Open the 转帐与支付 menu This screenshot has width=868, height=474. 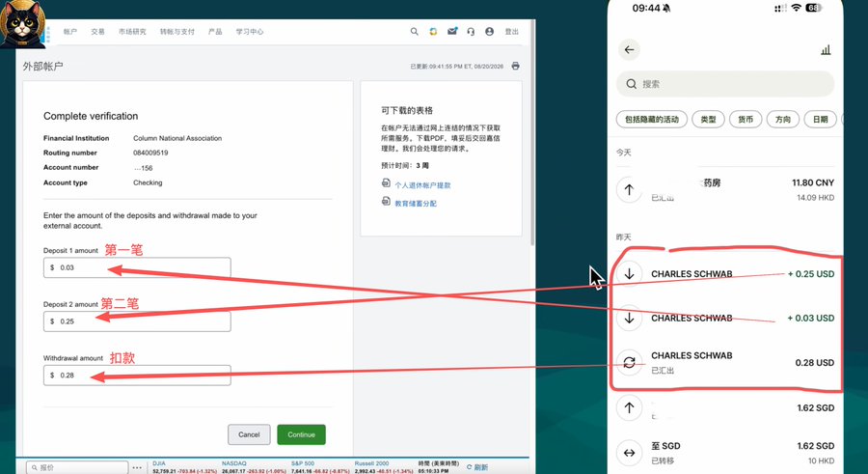(177, 32)
